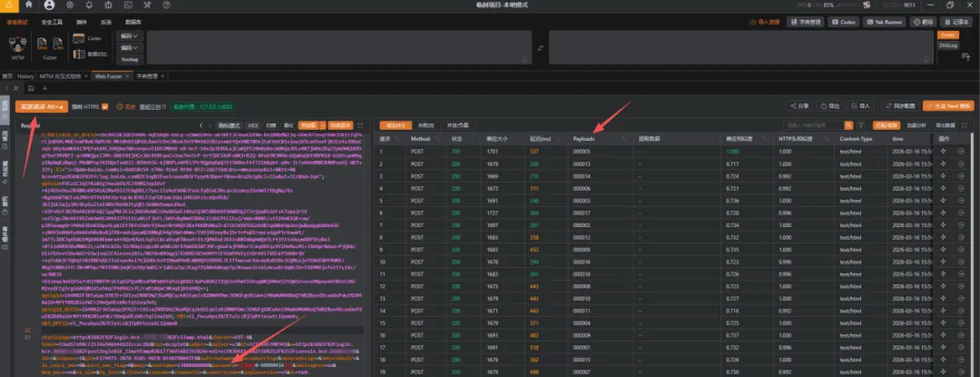Toggle HEX view in request editor
Image resolution: width=980 pixels, height=377 pixels.
[x=253, y=125]
